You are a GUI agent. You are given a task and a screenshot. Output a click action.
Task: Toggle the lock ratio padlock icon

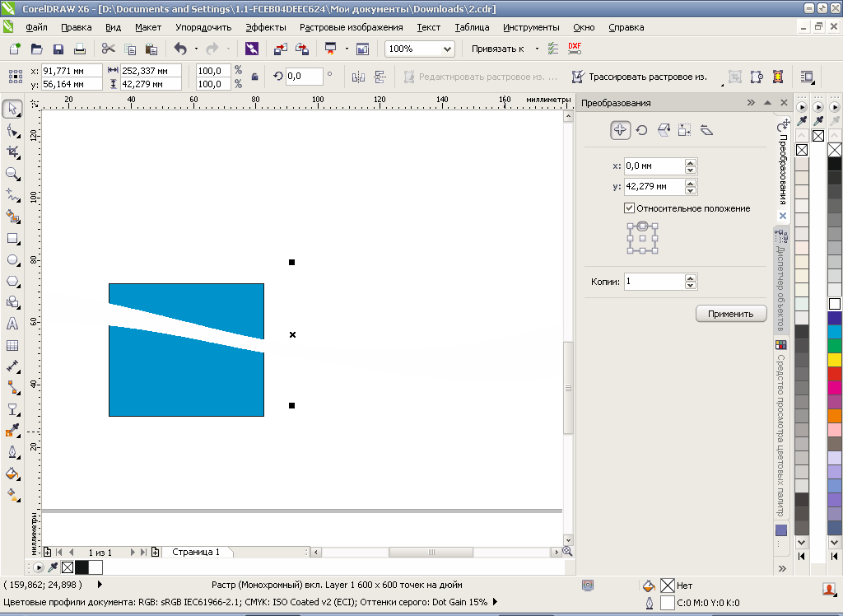255,77
